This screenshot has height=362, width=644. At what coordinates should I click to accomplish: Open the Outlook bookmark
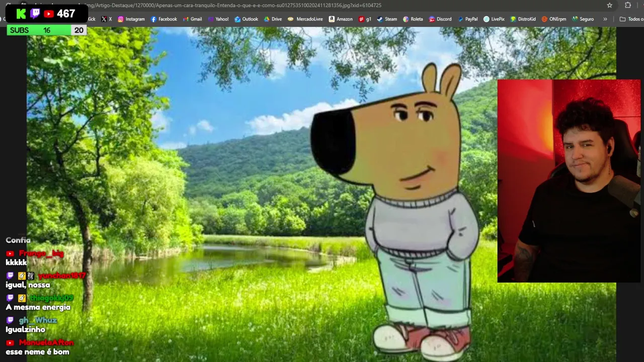pos(246,19)
